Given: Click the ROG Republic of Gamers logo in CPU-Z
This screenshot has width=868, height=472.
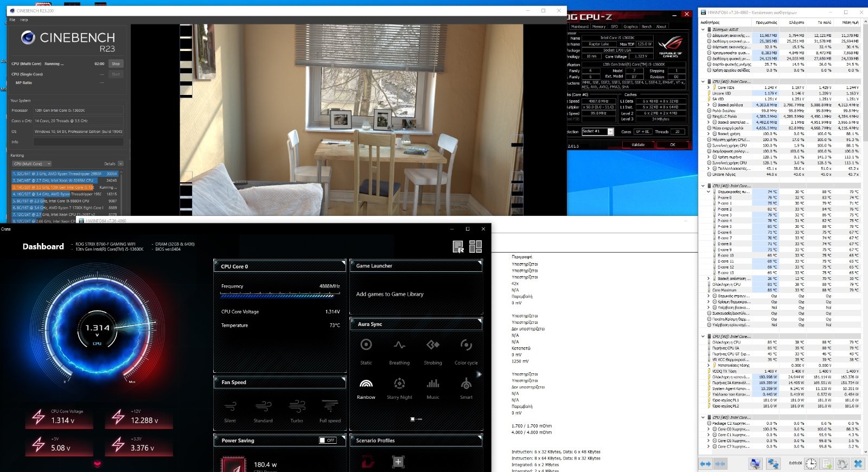Looking at the screenshot, I should pos(670,46).
